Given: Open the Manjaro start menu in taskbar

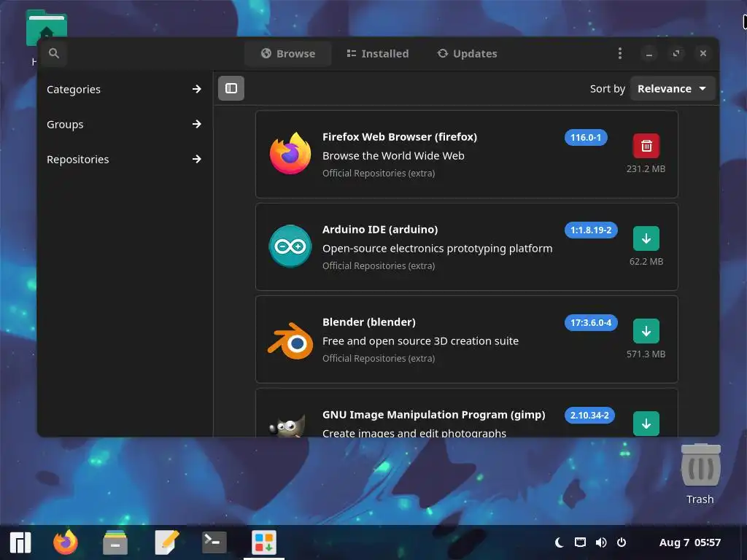Looking at the screenshot, I should [x=20, y=542].
